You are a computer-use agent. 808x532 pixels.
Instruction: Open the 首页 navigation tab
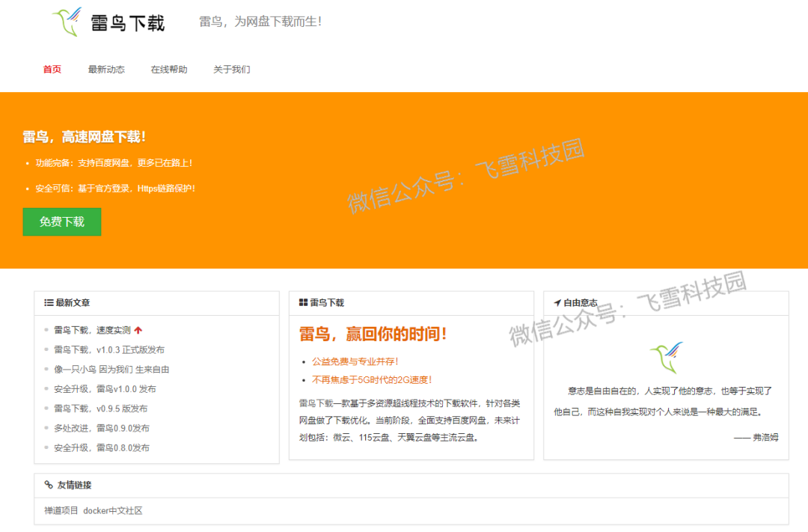[52, 70]
